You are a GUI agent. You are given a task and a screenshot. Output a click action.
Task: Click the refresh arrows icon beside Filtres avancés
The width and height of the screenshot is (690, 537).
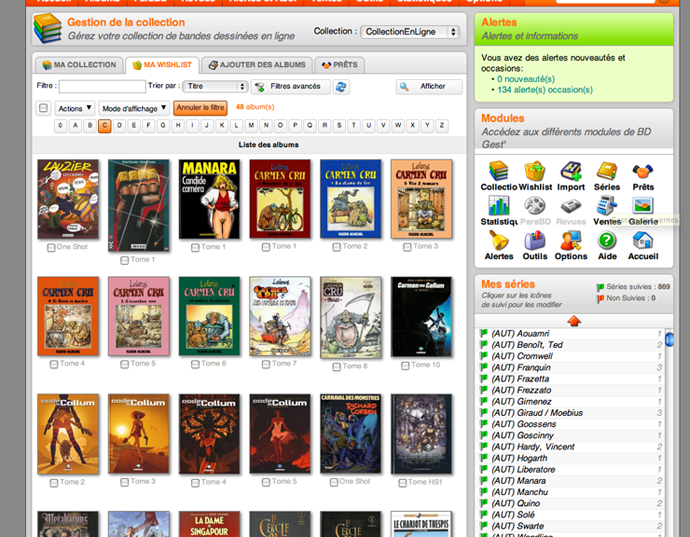coord(341,87)
